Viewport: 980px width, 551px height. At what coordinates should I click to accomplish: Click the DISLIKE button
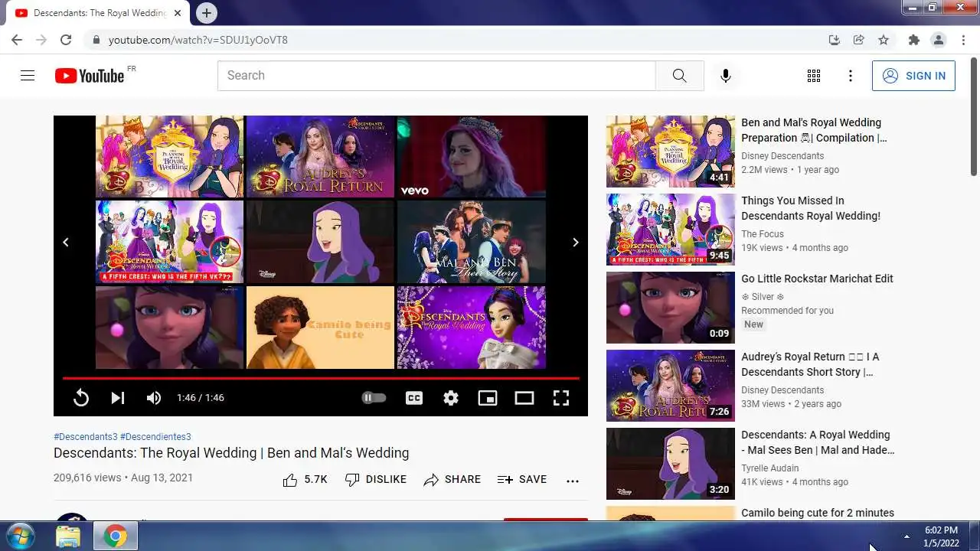375,479
